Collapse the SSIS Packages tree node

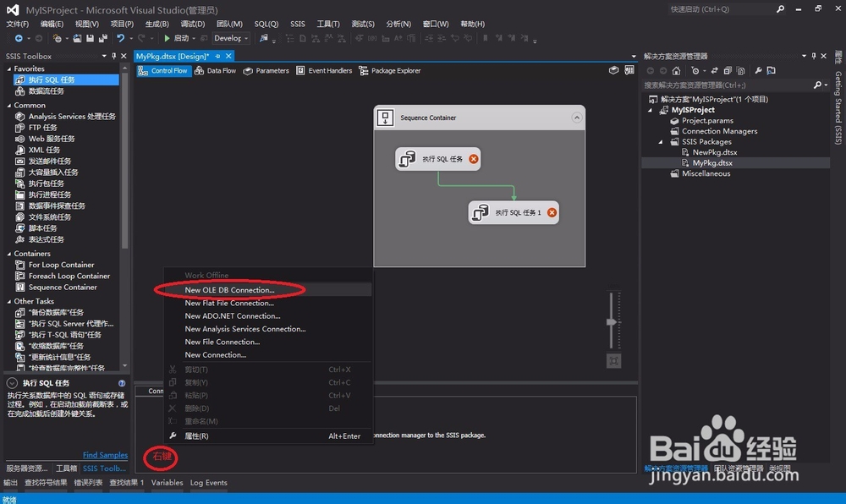point(661,142)
